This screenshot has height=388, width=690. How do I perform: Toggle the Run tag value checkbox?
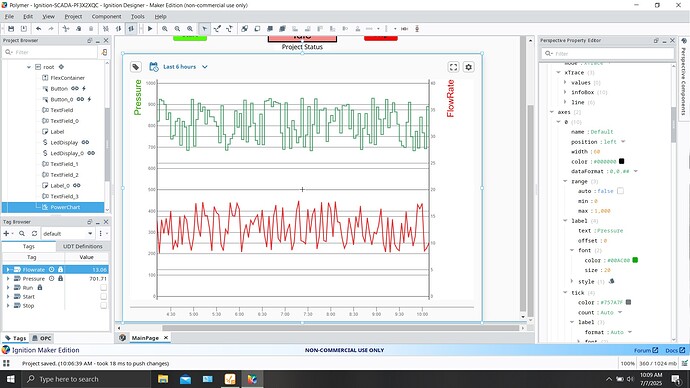coord(103,288)
